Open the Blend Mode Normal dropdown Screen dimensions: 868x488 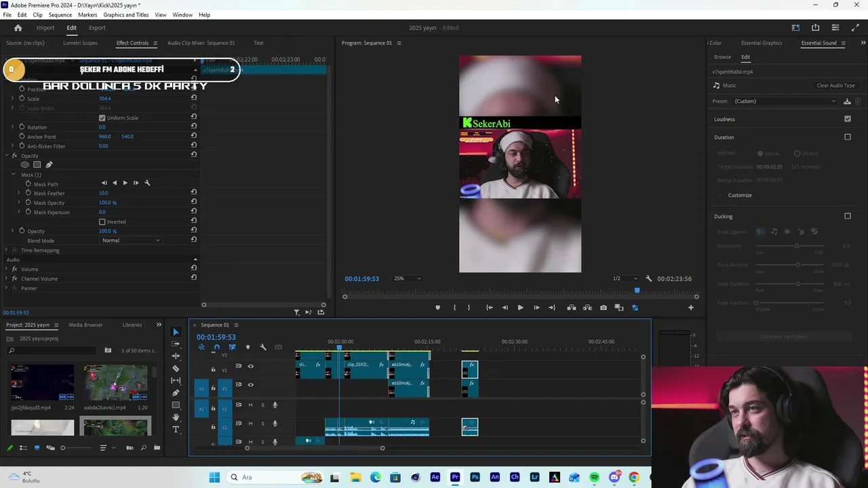click(131, 241)
